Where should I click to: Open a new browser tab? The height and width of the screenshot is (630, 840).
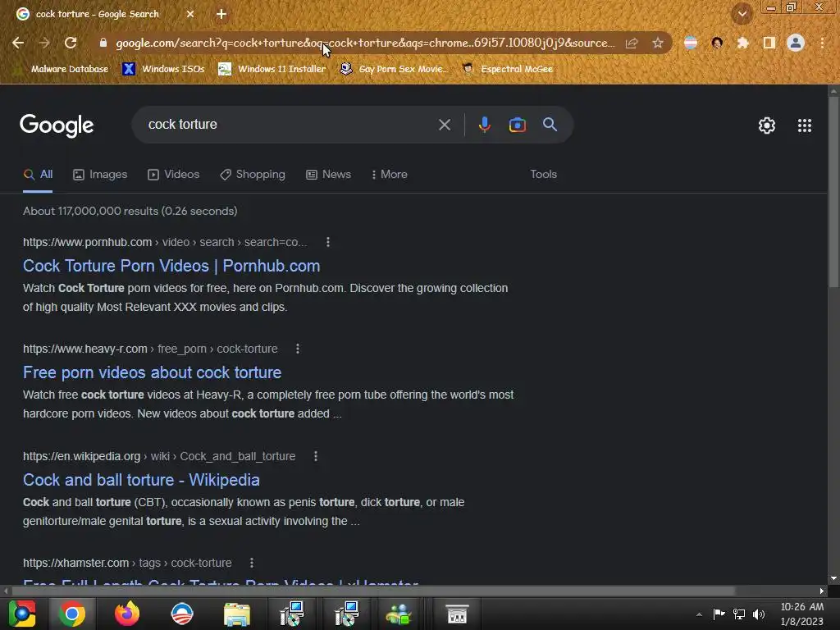pyautogui.click(x=221, y=14)
